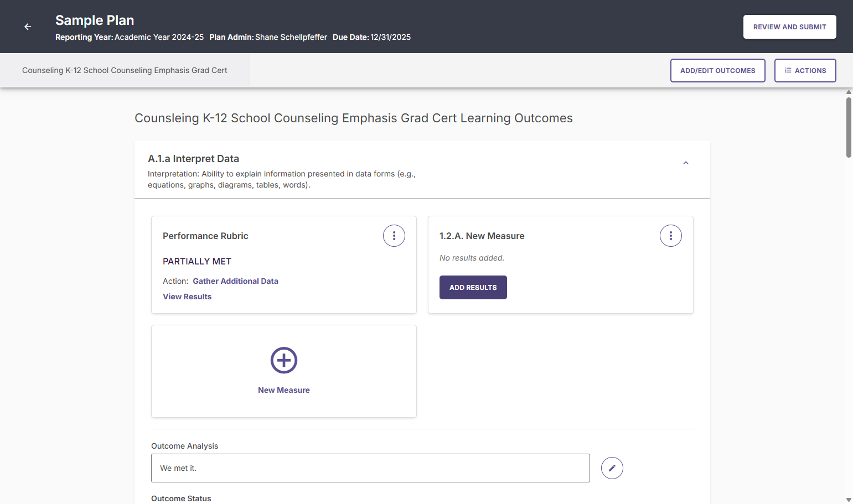Click into the Outcome Analysis text field
The height and width of the screenshot is (504, 853).
(370, 468)
